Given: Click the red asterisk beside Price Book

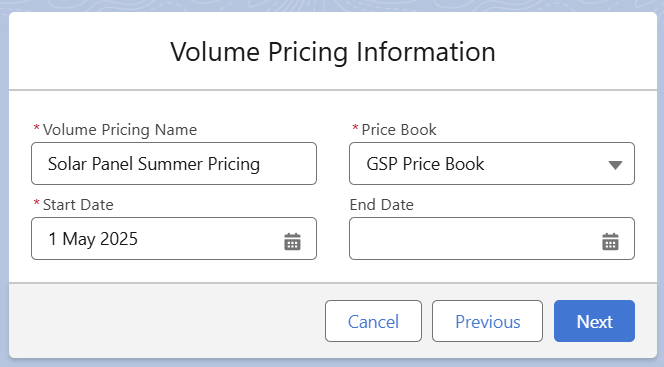Looking at the screenshot, I should 355,128.
